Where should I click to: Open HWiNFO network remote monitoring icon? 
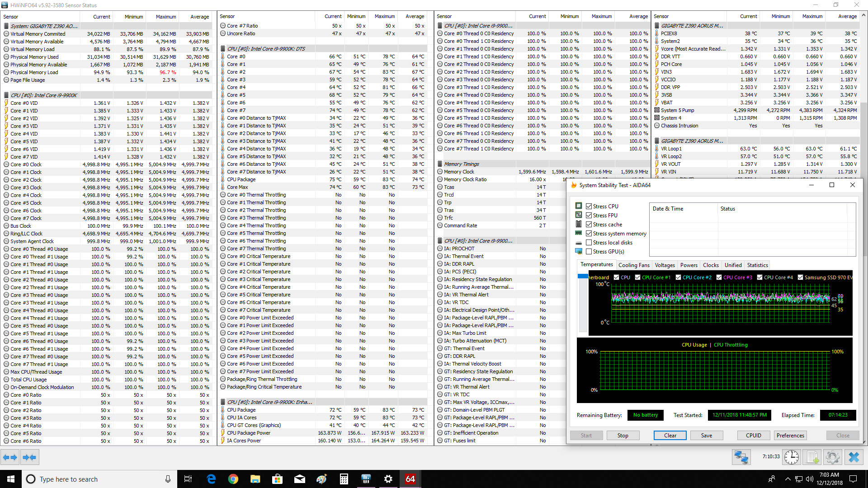click(x=741, y=457)
